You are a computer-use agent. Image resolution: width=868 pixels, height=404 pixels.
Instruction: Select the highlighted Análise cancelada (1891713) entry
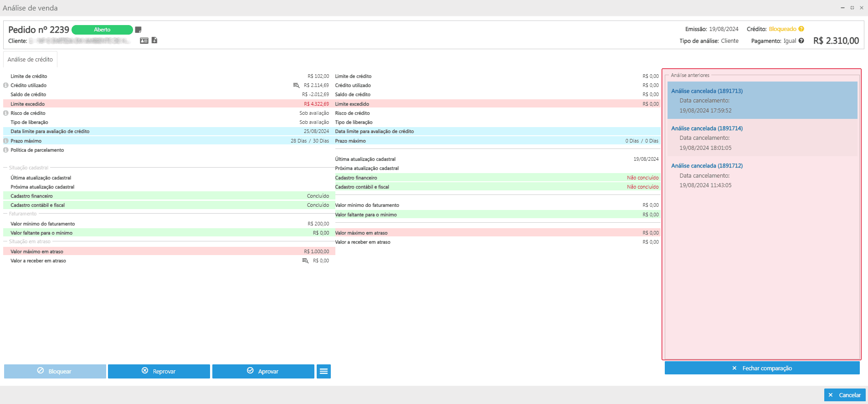click(x=707, y=91)
